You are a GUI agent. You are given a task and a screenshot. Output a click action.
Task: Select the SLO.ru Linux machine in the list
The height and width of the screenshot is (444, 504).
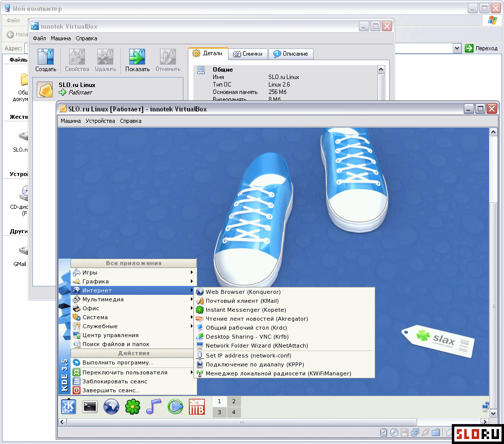click(x=108, y=89)
